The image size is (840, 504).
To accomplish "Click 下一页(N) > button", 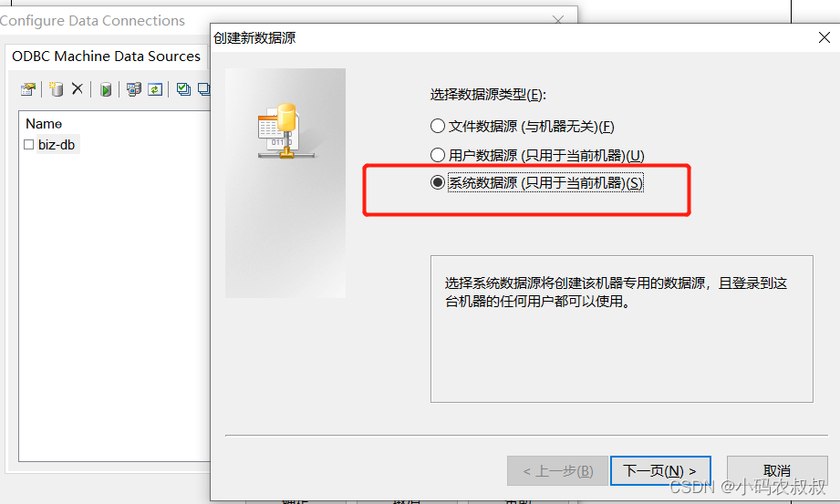I will 660,471.
